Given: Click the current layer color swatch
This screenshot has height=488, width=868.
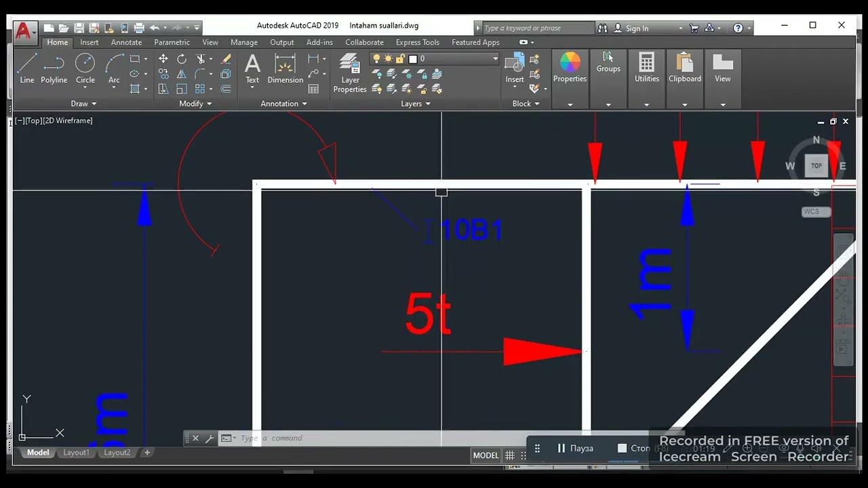Looking at the screenshot, I should tap(412, 59).
